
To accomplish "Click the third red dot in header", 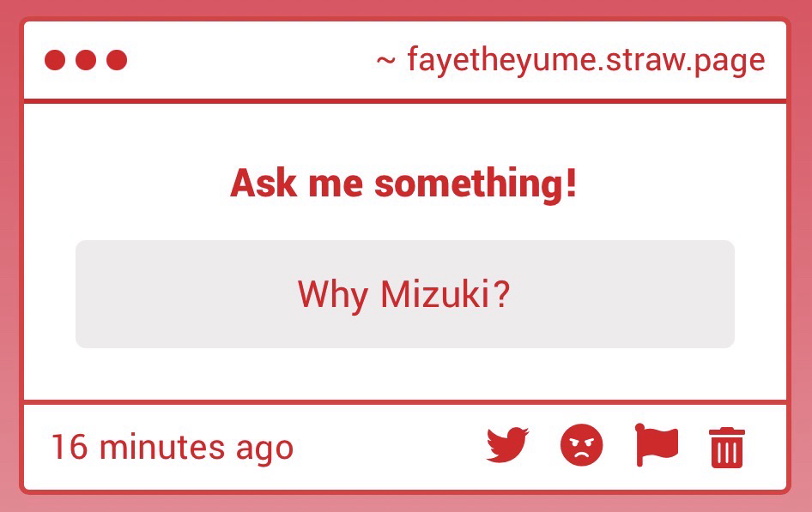I will click(x=117, y=60).
